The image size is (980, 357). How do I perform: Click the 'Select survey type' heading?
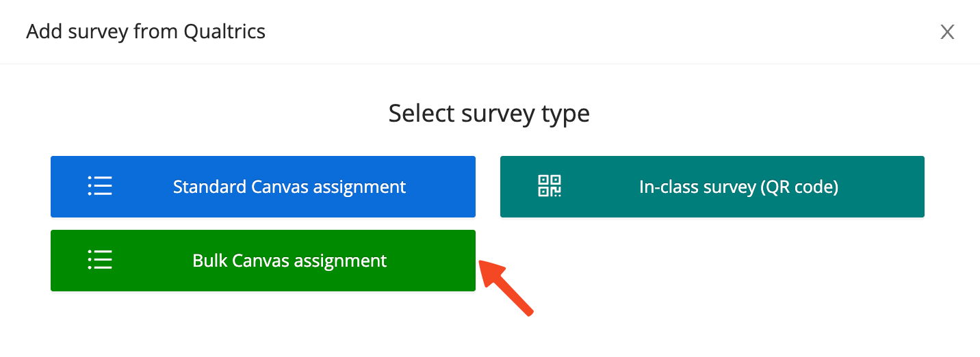489,113
